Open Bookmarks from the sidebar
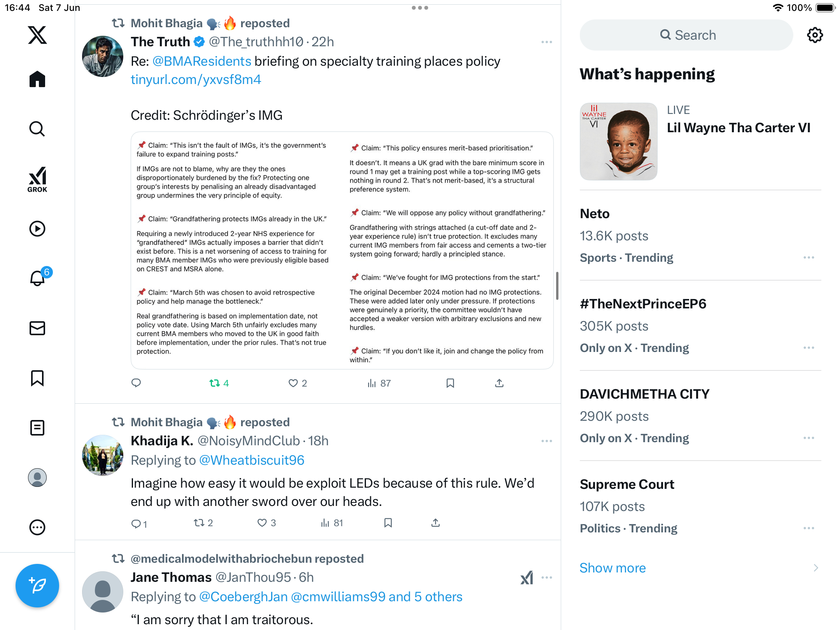840x630 pixels. point(37,378)
